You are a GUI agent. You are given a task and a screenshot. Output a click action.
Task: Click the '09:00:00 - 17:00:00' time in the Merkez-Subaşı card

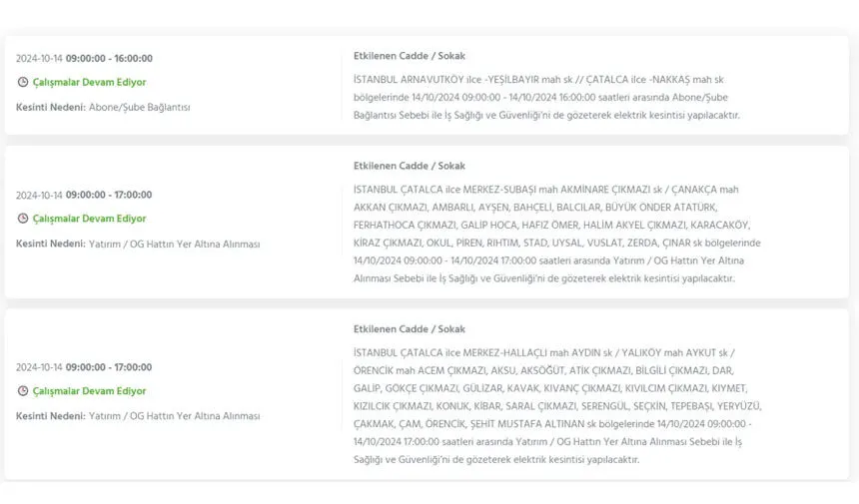110,195
